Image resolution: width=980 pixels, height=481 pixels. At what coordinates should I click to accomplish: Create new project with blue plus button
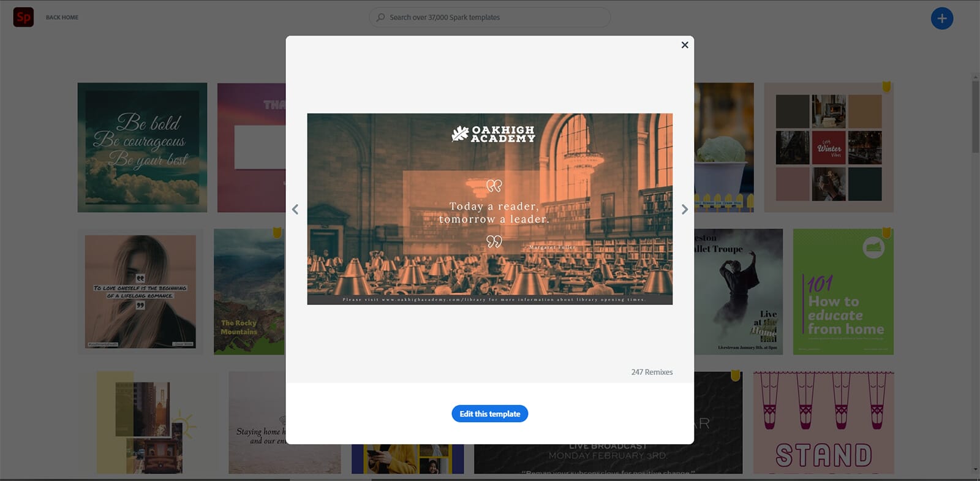coord(942,18)
